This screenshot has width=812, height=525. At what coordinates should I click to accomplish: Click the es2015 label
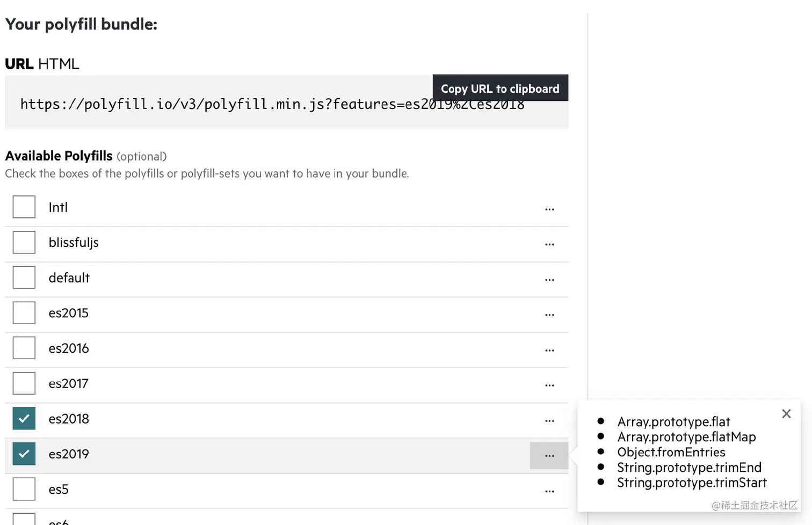pos(68,313)
